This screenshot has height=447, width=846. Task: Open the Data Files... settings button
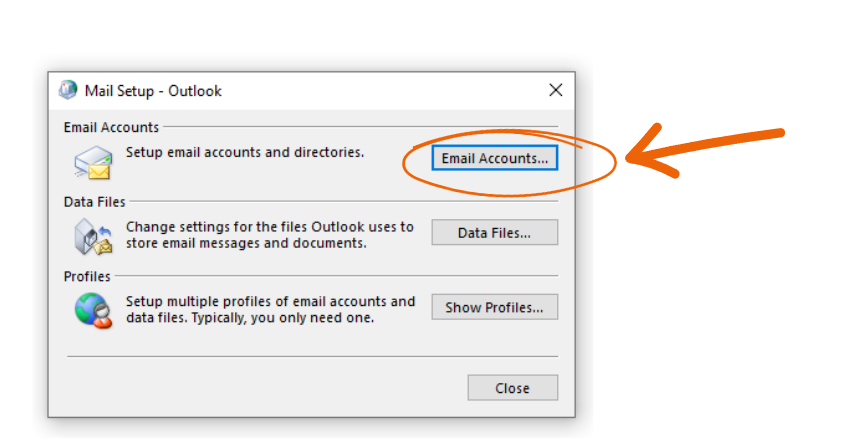click(495, 232)
